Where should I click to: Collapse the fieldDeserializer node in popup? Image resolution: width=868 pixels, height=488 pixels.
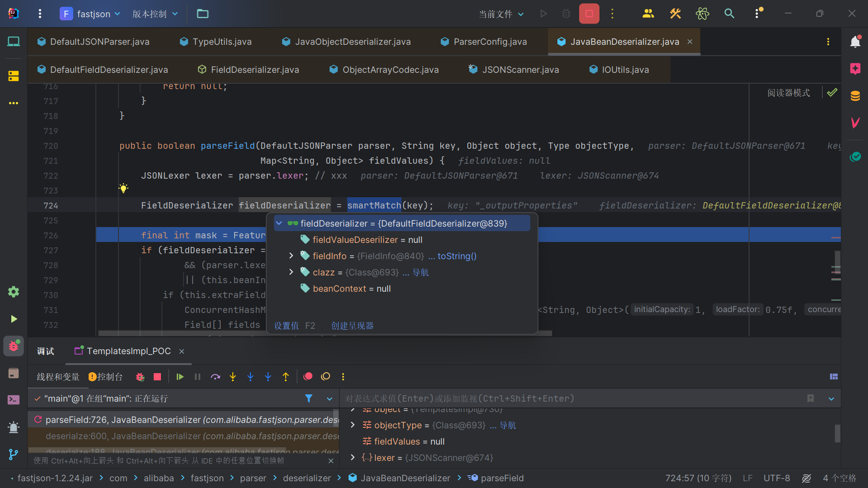(279, 223)
